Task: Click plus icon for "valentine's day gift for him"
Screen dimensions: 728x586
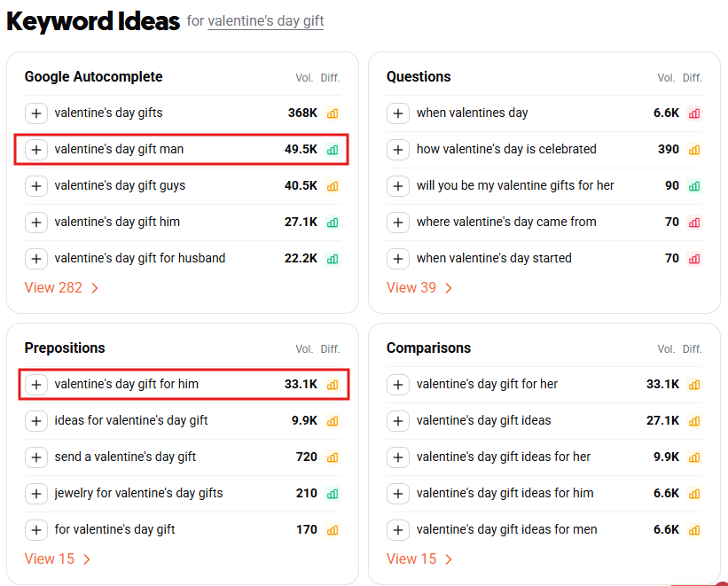Action: point(35,385)
